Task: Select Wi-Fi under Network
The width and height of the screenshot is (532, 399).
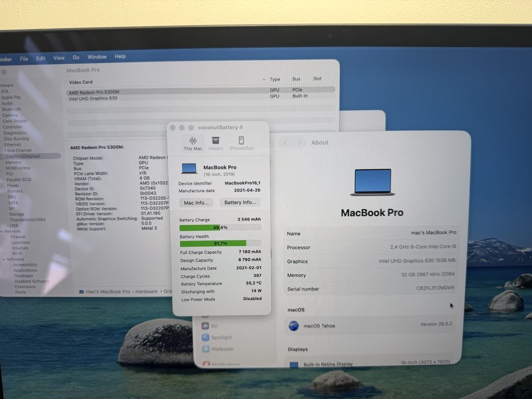Action: click(x=17, y=254)
